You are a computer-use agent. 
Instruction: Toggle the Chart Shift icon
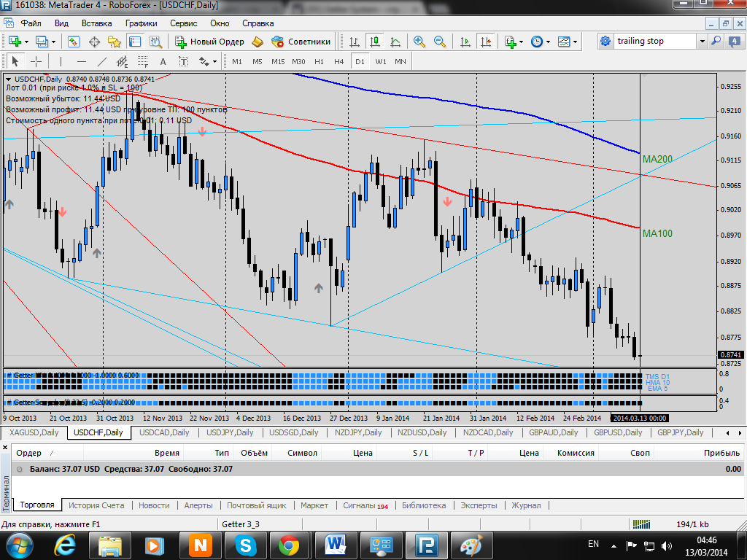pos(486,42)
